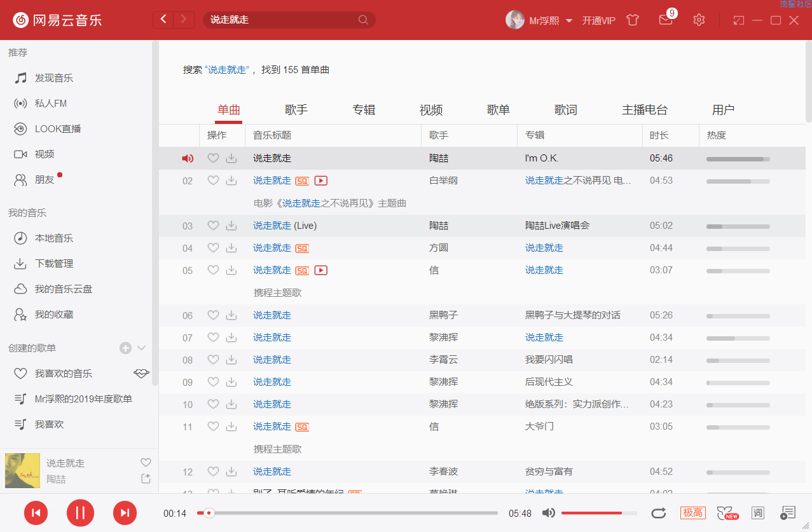Download song 07 by 黎沸挥
This screenshot has height=532, width=812.
click(x=231, y=338)
